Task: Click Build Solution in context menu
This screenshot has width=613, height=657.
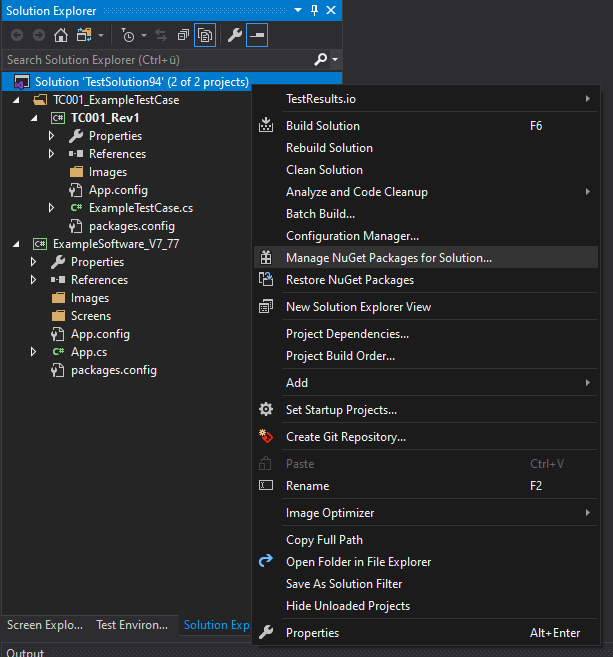Action: (x=426, y=126)
